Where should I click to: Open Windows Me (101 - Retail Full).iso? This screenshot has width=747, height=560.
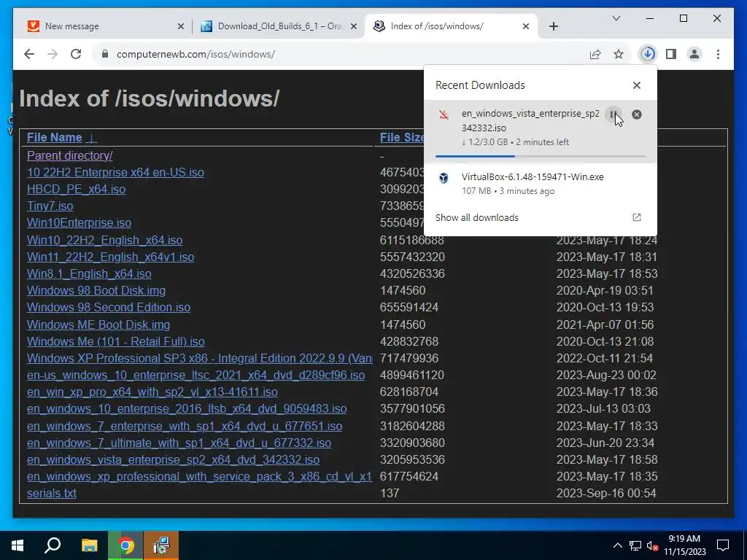click(116, 341)
